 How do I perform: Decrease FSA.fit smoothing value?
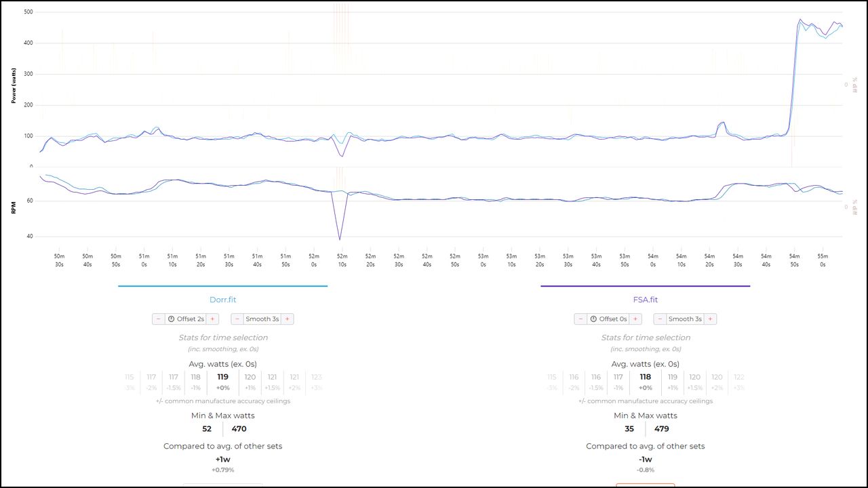pos(659,319)
